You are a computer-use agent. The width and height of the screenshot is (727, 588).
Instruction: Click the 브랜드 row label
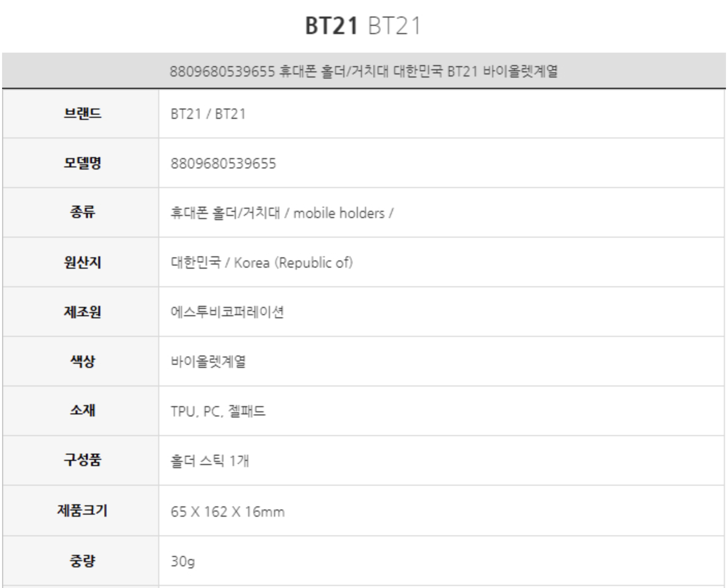(x=82, y=113)
